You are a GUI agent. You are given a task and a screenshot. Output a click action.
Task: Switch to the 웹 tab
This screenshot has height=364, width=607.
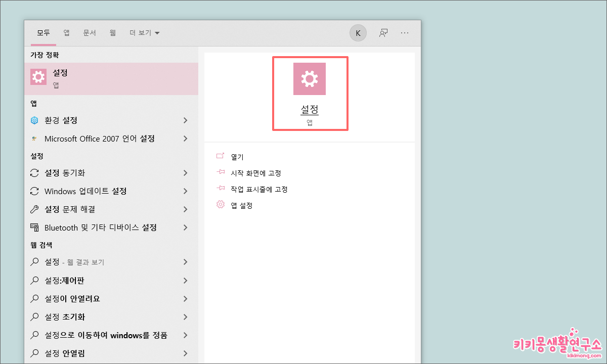pyautogui.click(x=112, y=32)
